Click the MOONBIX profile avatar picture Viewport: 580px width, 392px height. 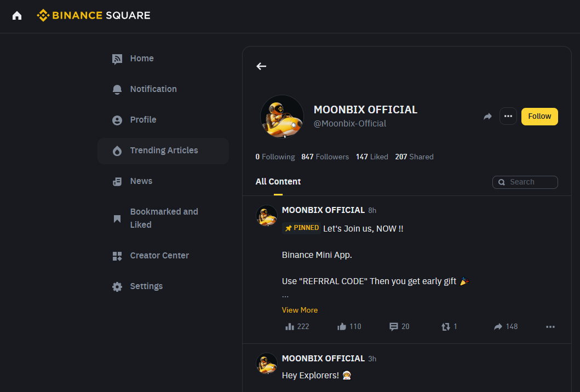click(x=282, y=117)
